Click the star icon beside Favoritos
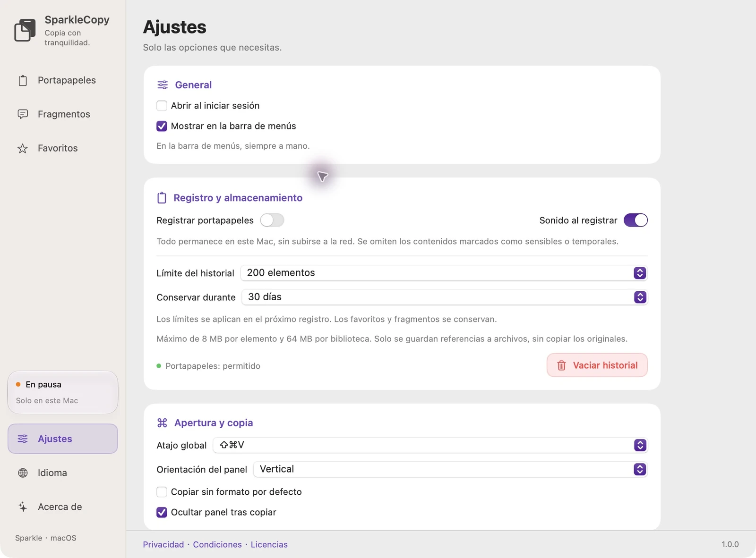756x558 pixels. pyautogui.click(x=23, y=148)
